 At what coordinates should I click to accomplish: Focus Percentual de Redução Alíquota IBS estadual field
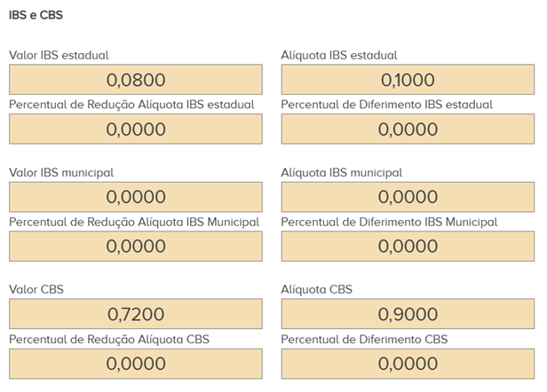(x=136, y=129)
